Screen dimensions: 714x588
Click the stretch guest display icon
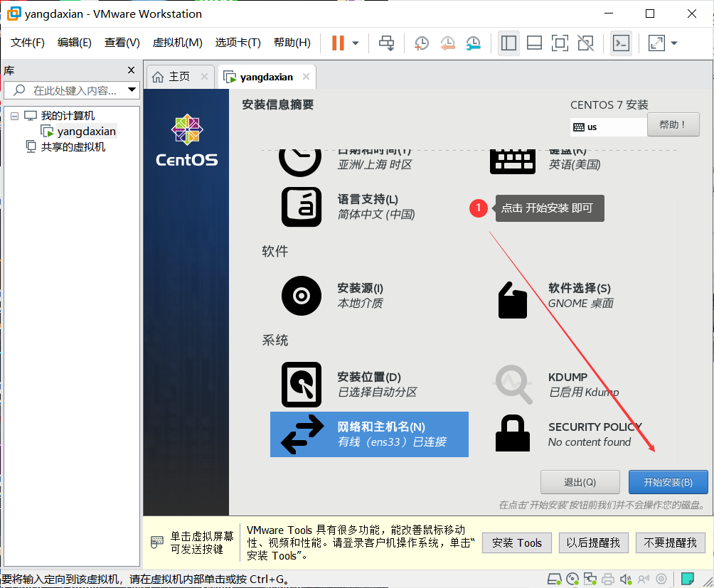tap(656, 43)
